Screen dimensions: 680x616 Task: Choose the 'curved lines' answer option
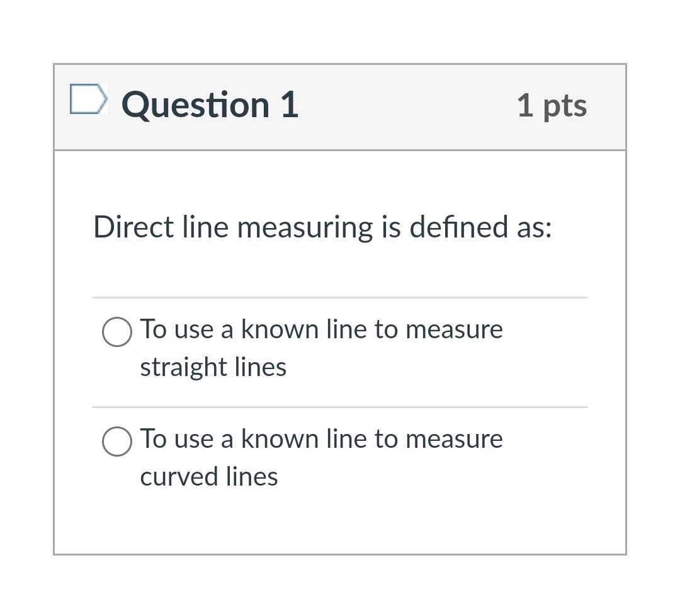[116, 442]
